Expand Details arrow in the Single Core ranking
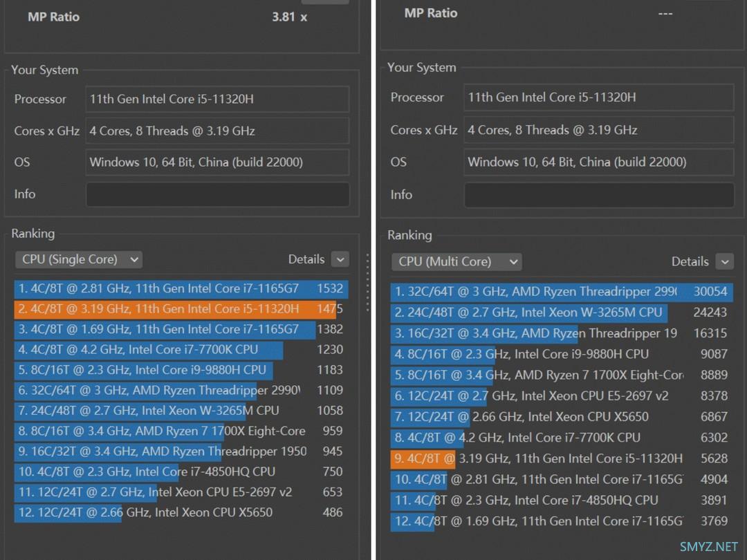Viewport: 747px width, 560px height. point(340,259)
